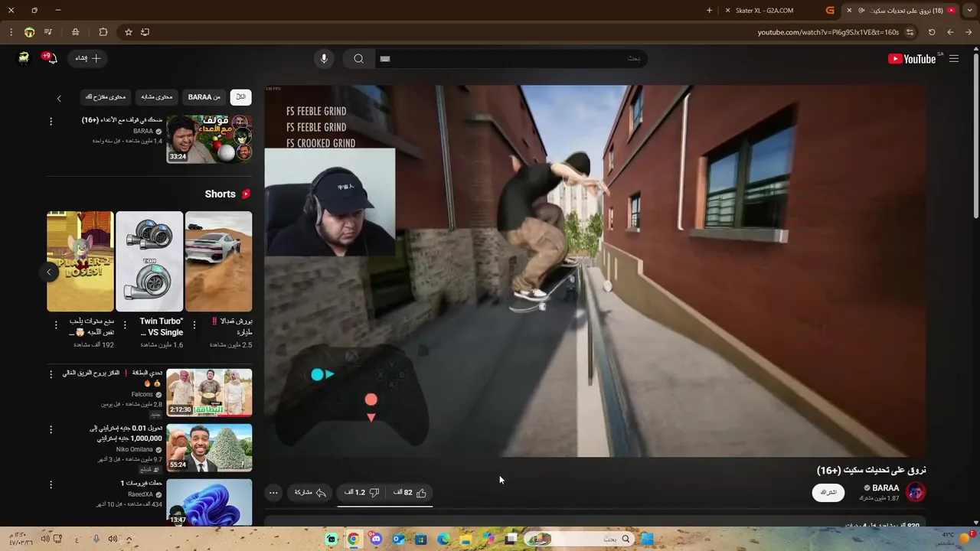Open options for Niko Omilana video
Screen dimensions: 980x551
(51, 430)
